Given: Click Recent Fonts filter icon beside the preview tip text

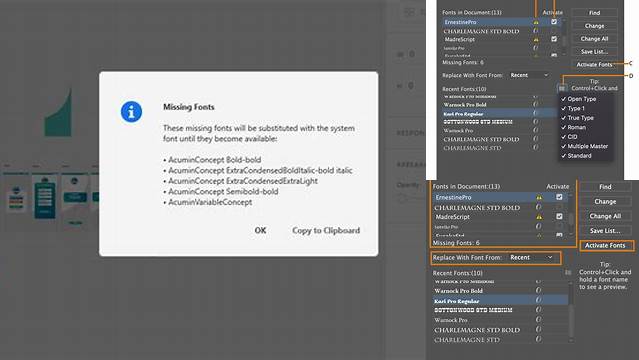Looking at the screenshot, I should tap(568, 272).
